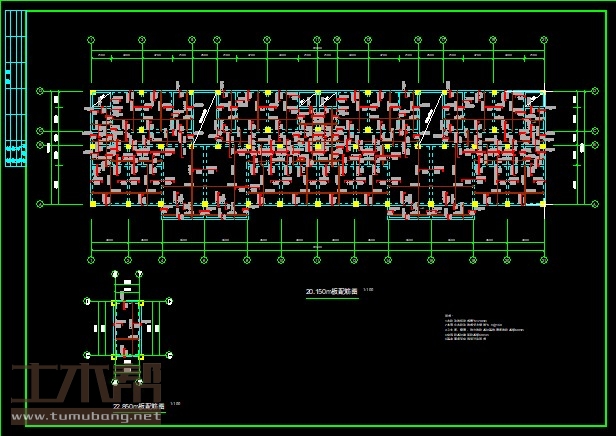Screen dimensions: 616x436
Task: Click the large 土木帮 watermark logo
Action: click(86, 386)
